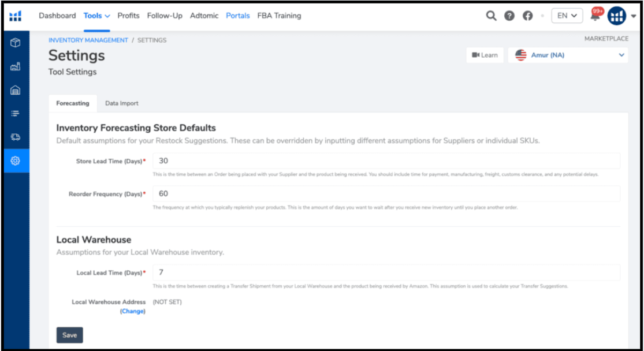This screenshot has width=644, height=351.
Task: Click the Save button
Action: coord(69,335)
